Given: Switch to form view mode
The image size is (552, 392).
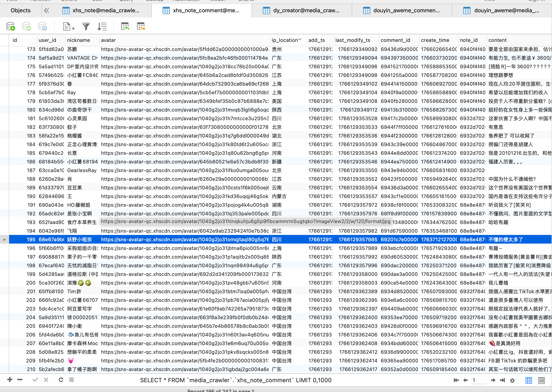Looking at the screenshot, I should [x=541, y=380].
